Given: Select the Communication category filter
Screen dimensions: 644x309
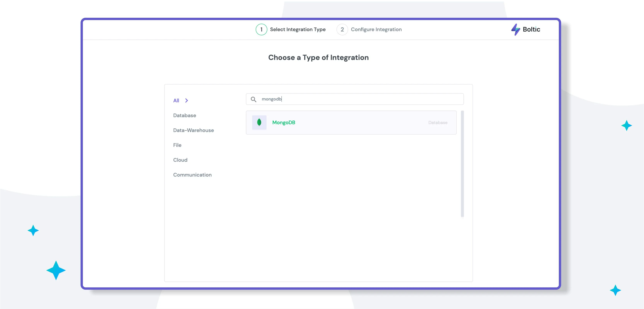Looking at the screenshot, I should pyautogui.click(x=192, y=175).
